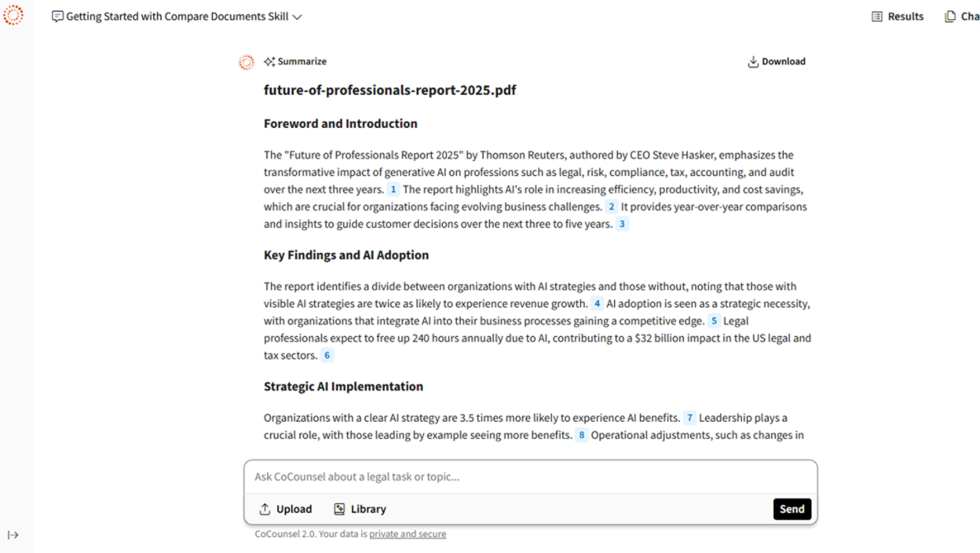Download the summary document
The image size is (980, 553).
point(776,62)
